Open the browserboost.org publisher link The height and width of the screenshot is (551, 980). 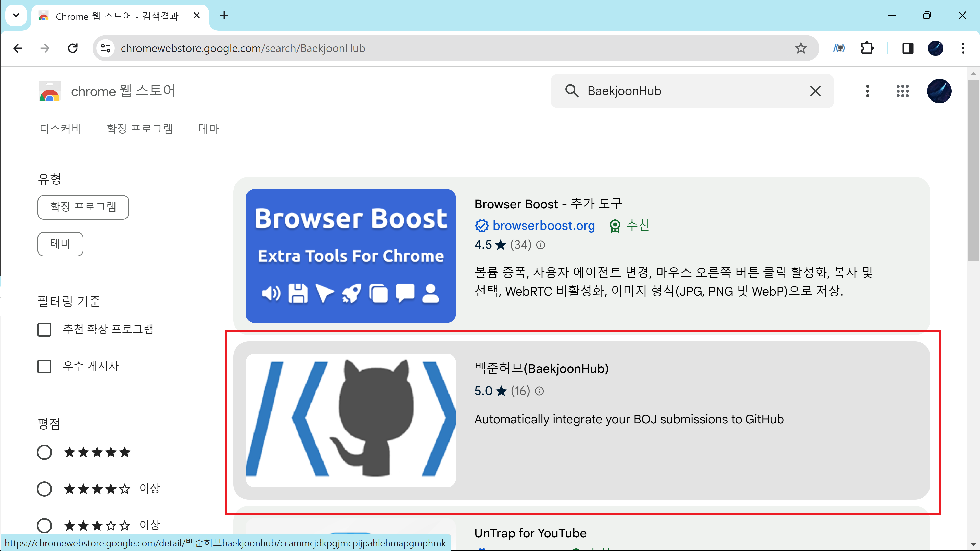click(x=543, y=226)
